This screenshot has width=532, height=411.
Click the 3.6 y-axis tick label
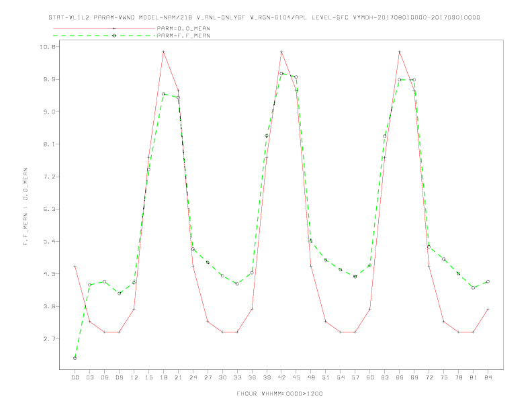coord(50,306)
